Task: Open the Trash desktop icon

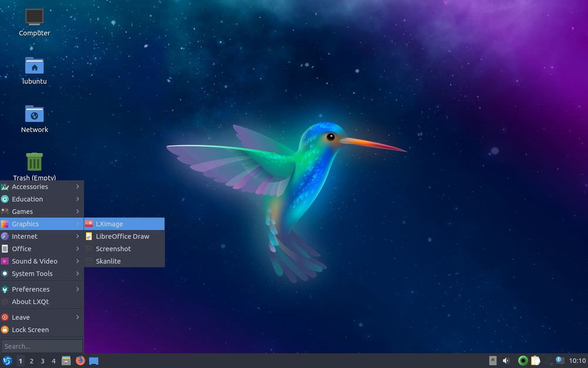Action: point(34,162)
